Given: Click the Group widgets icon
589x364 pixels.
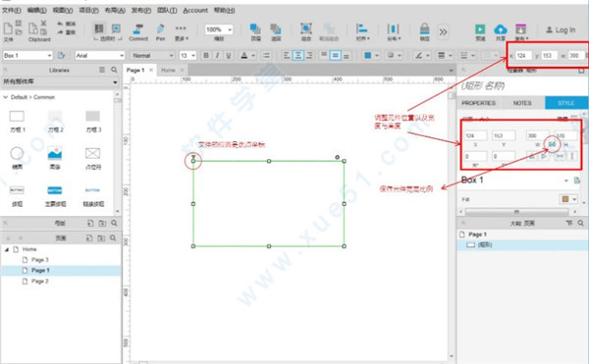Looking at the screenshot, I should tap(306, 28).
